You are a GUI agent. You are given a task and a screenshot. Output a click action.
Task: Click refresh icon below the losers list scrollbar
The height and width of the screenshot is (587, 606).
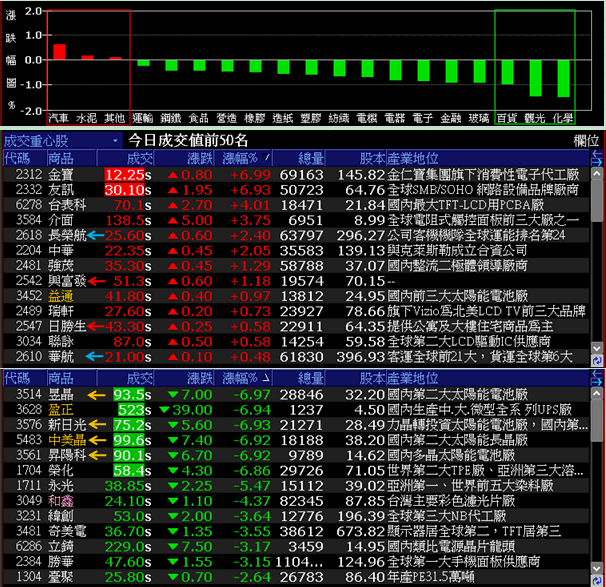(x=597, y=580)
